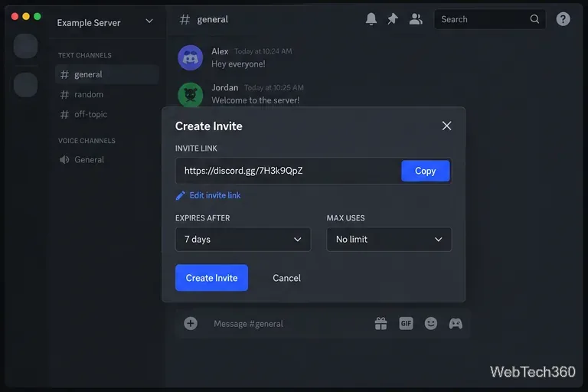Open the GIF picker
The image size is (588, 392).
[406, 323]
